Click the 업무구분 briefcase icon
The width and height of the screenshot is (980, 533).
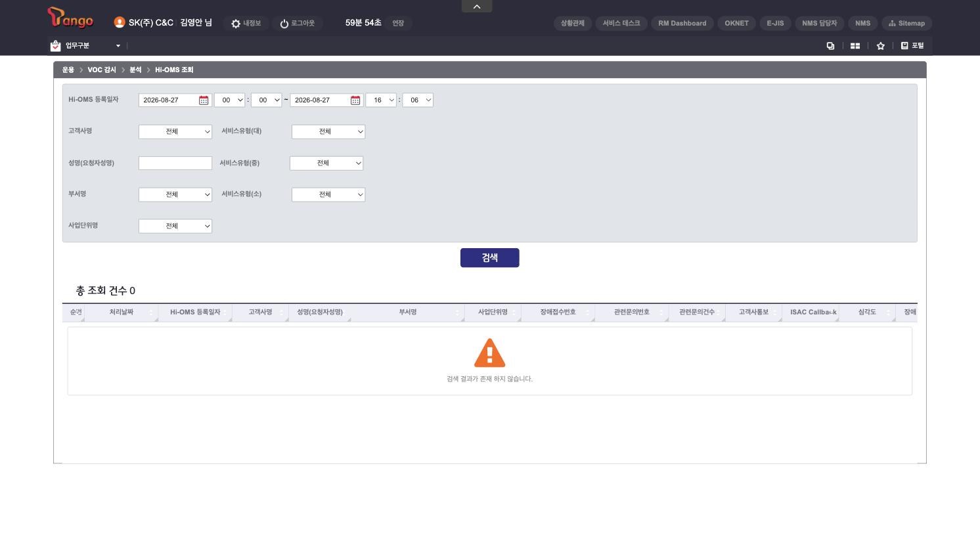pos(56,46)
